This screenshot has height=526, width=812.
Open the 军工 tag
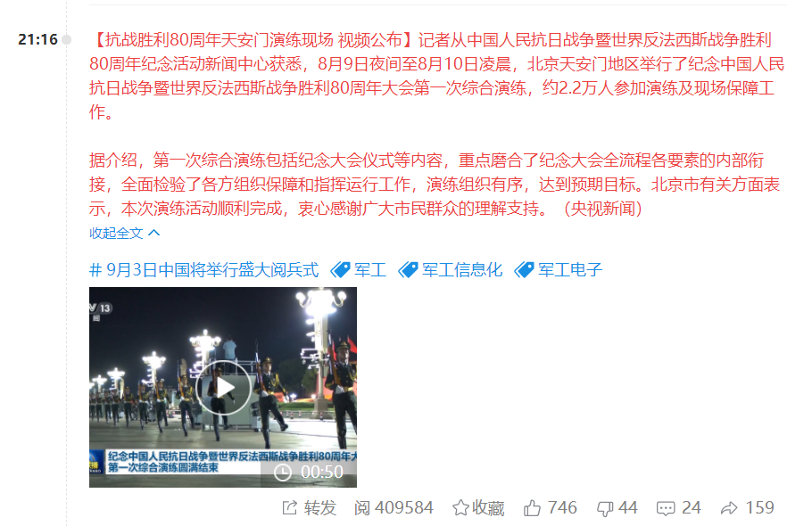tap(370, 269)
